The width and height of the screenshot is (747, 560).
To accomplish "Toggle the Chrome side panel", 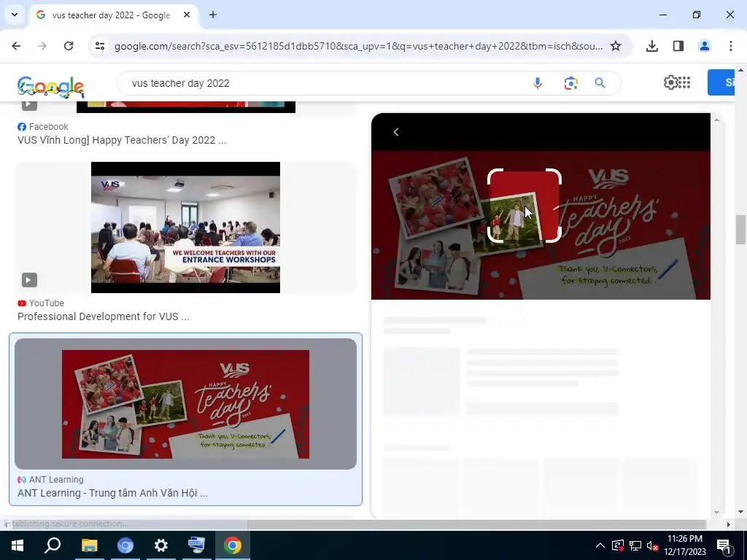I will (x=678, y=46).
